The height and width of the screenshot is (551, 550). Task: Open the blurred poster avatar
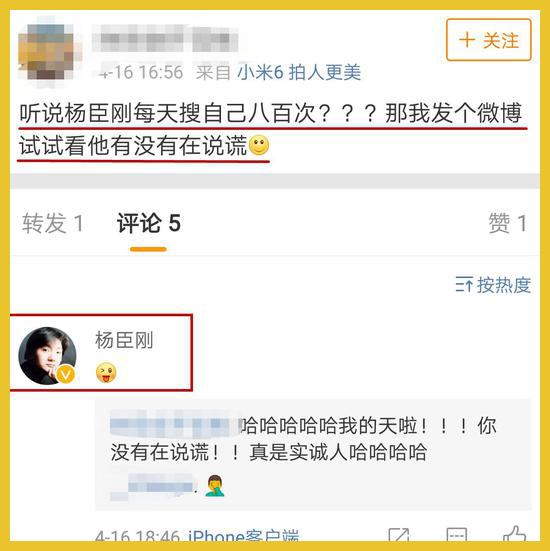point(49,52)
